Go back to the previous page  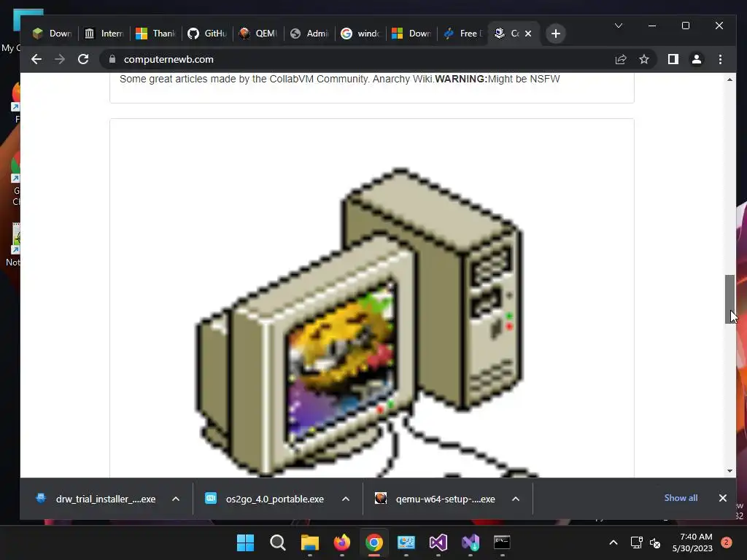pos(36,59)
